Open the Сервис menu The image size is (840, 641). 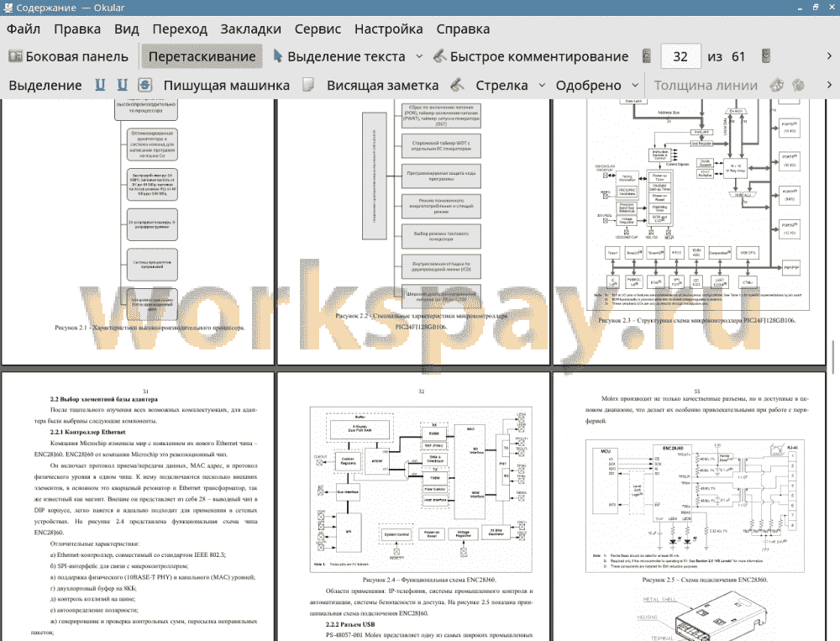click(318, 29)
